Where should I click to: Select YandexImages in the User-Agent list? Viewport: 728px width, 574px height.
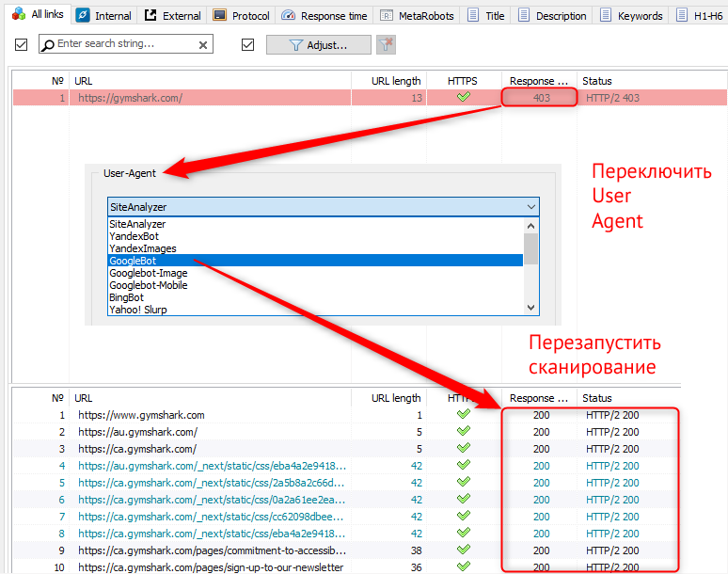[315, 248]
